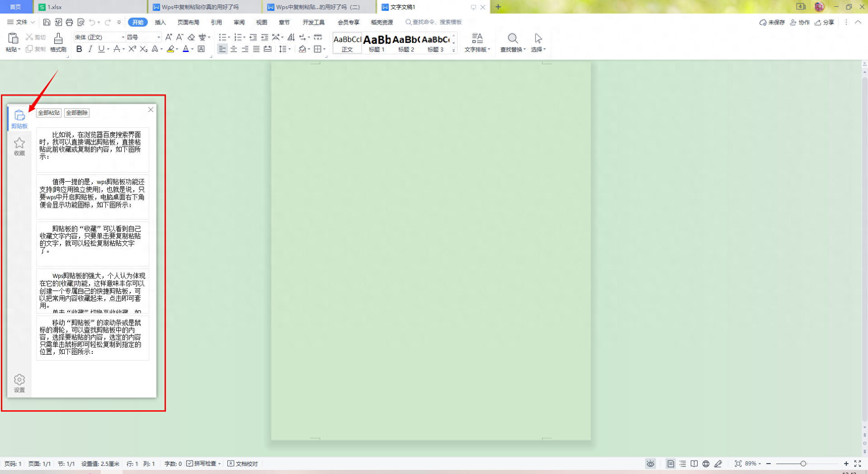Screen dimensions: 868x474
Task: Toggle the 拼写检查 checkbox in status bar
Action: point(190,464)
